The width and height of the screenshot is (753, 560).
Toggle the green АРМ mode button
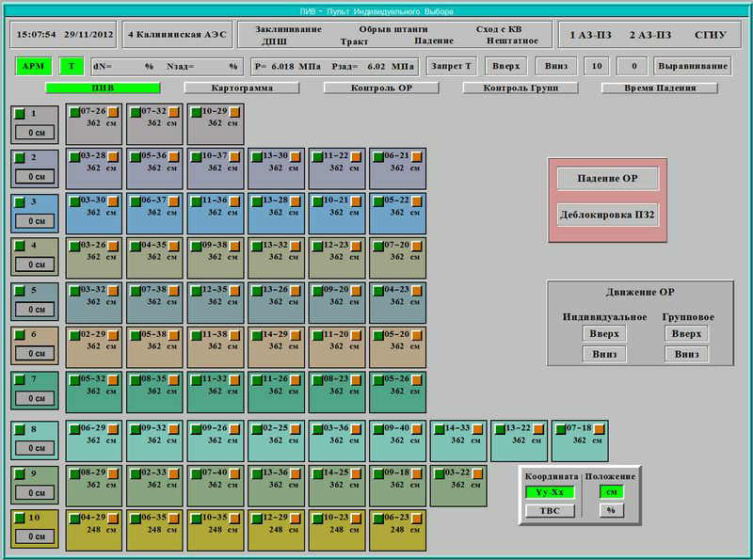pyautogui.click(x=33, y=66)
